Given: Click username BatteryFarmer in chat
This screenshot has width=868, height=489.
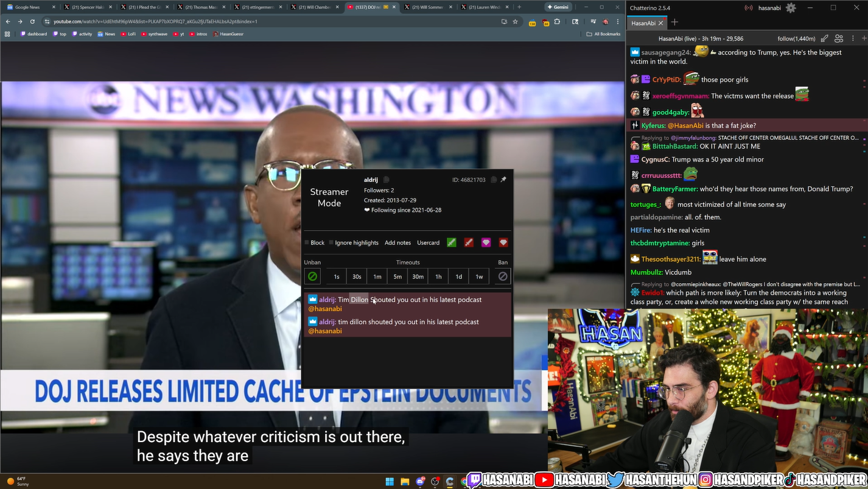Looking at the screenshot, I should pyautogui.click(x=675, y=189).
